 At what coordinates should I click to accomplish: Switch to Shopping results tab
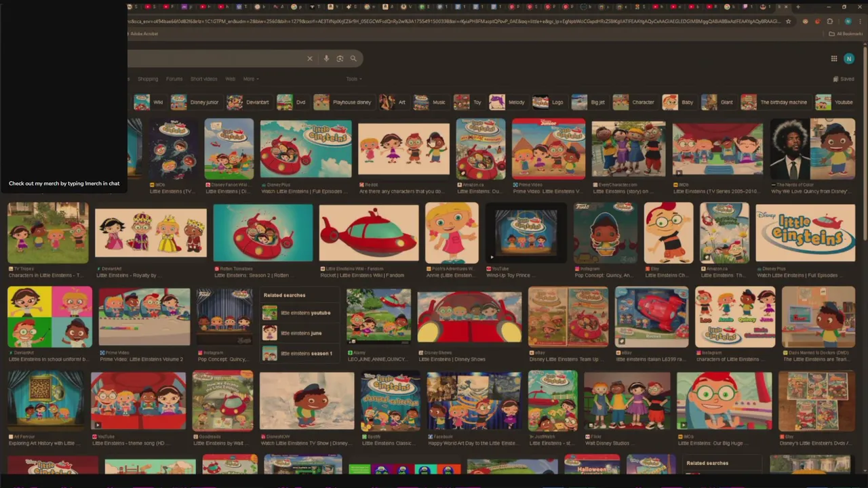tap(147, 79)
